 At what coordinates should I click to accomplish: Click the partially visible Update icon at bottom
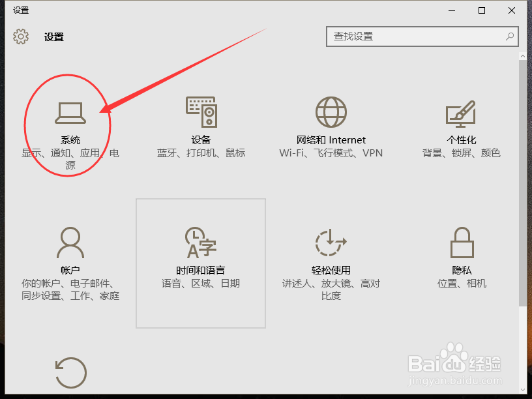[x=71, y=372]
